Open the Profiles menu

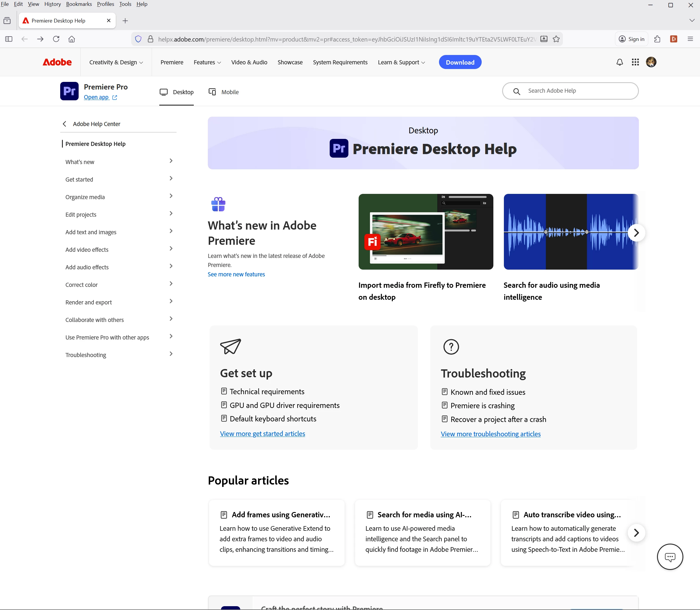click(x=106, y=4)
